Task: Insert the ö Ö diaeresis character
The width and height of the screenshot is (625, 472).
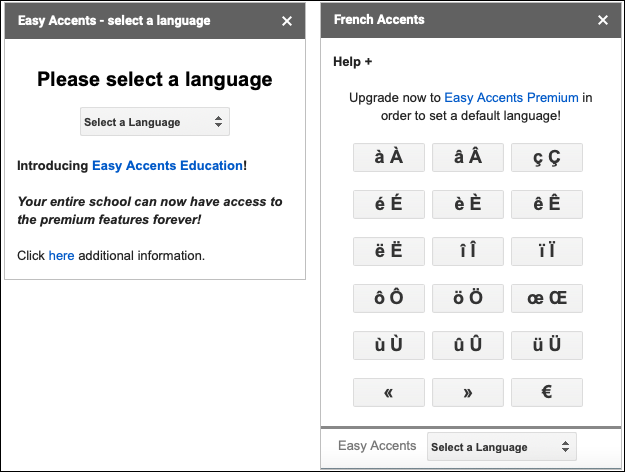Action: click(468, 298)
